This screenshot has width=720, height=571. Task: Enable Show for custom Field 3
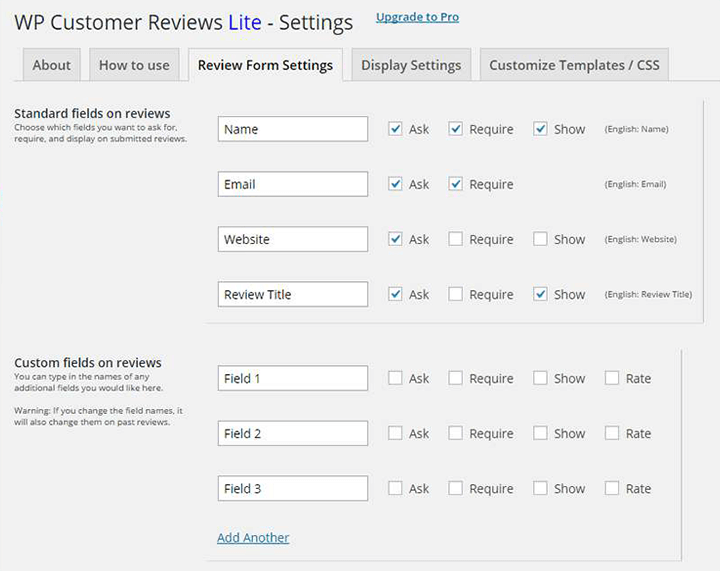coord(540,488)
